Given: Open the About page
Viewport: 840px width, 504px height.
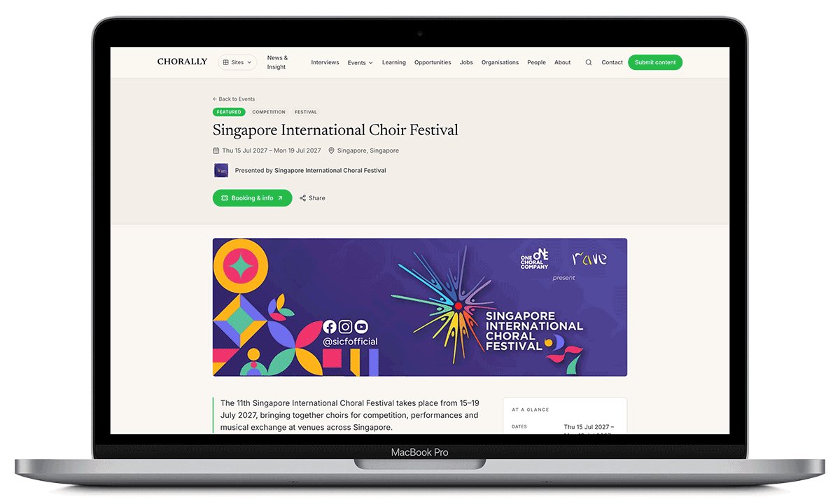Looking at the screenshot, I should click(x=563, y=62).
